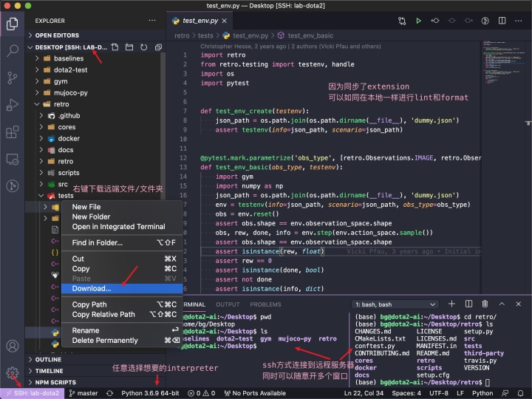Click test_env_basic in the breadcrumb
This screenshot has height=399, width=532.
click(x=310, y=35)
